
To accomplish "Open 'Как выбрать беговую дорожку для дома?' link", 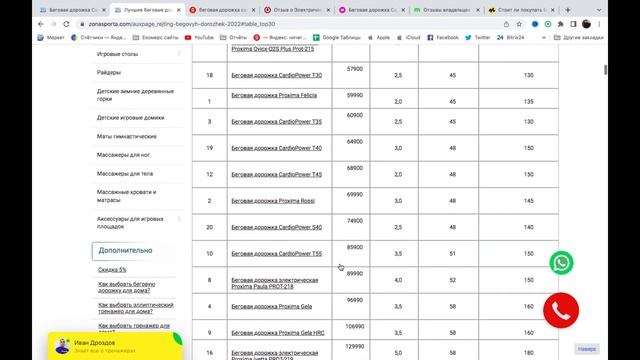I will [127, 287].
